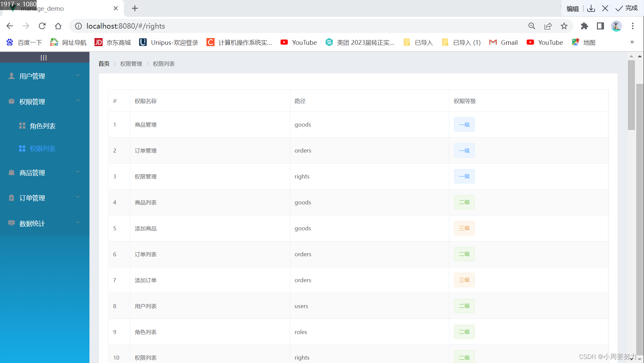Screen dimensions: 644x363
Task: Click the 权限列表 breadcrumb
Action: [164, 64]
